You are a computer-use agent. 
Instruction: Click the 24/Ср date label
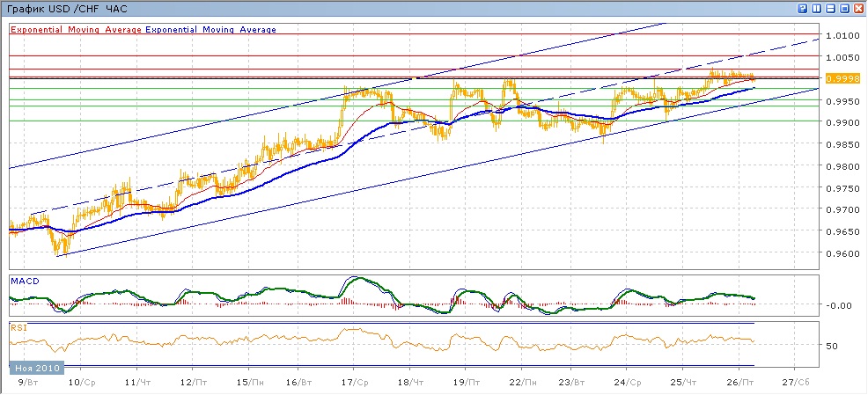click(629, 383)
